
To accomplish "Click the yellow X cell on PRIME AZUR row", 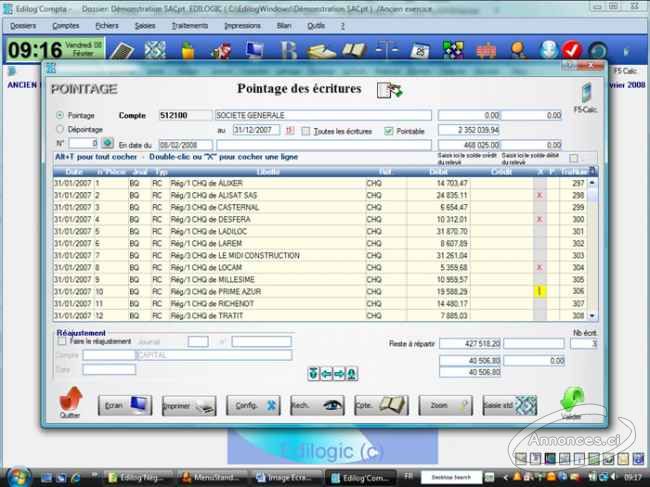I will pyautogui.click(x=539, y=291).
